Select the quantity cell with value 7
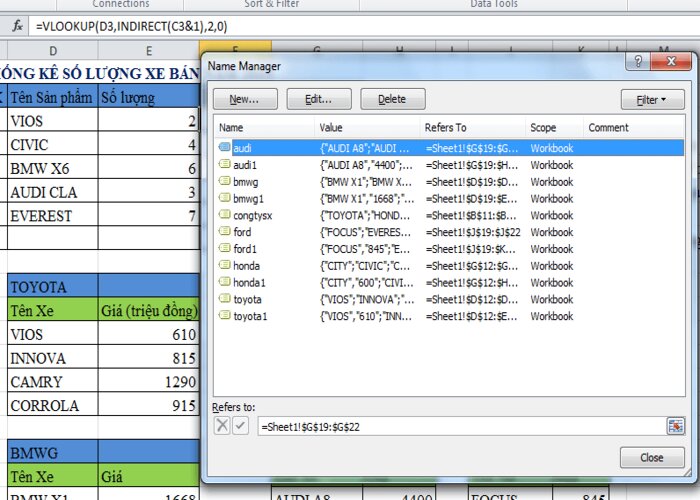 pyautogui.click(x=149, y=216)
